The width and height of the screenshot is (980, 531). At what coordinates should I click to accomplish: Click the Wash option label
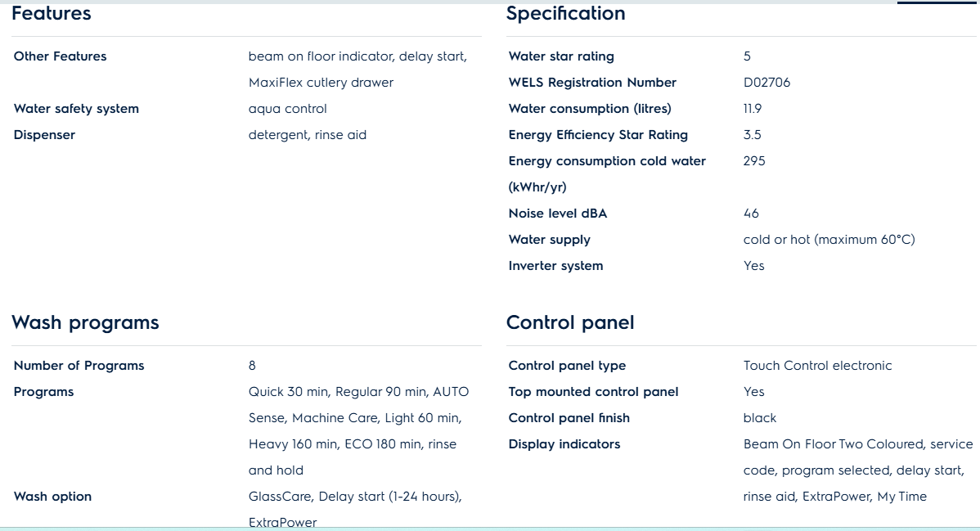[52, 497]
